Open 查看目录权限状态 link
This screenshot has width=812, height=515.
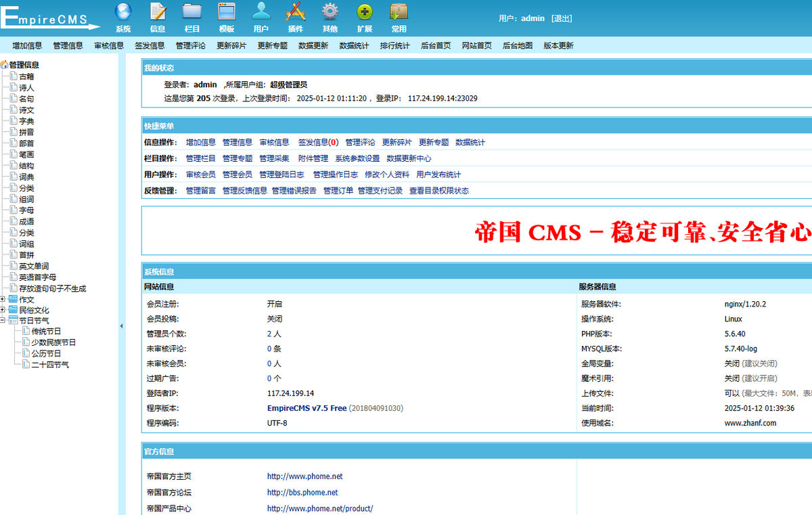pyautogui.click(x=439, y=191)
